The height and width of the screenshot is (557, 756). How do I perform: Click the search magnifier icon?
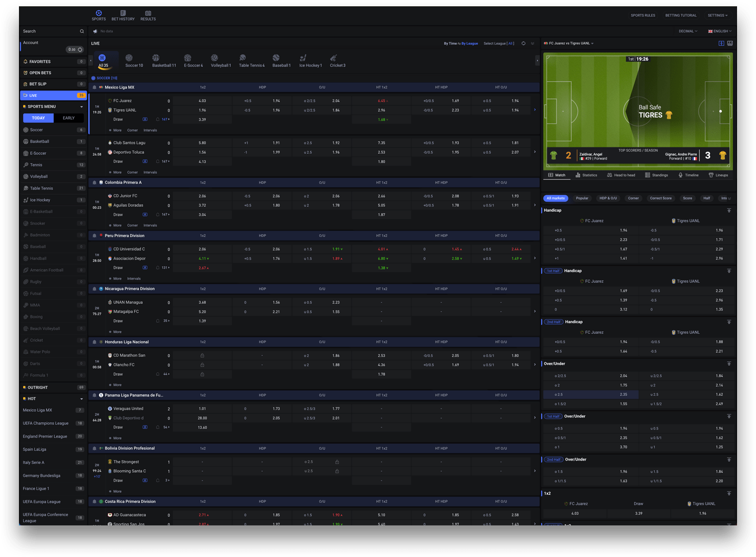82,31
